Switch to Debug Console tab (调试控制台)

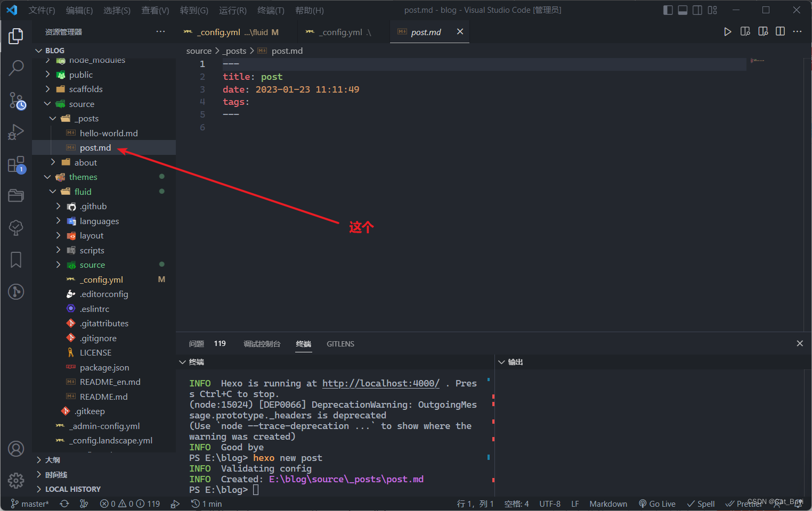(262, 344)
